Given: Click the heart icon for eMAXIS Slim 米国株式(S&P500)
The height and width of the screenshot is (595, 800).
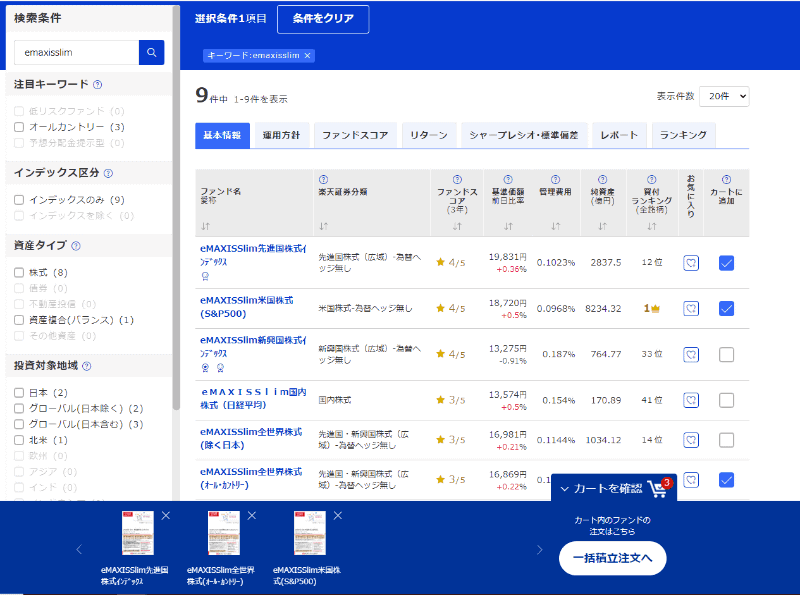Looking at the screenshot, I should click(692, 308).
